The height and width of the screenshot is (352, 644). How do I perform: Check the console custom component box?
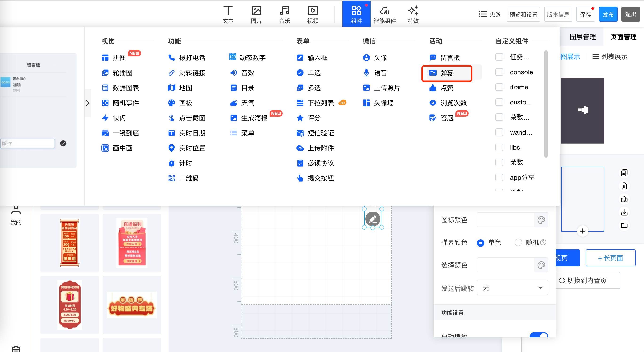[x=499, y=72]
